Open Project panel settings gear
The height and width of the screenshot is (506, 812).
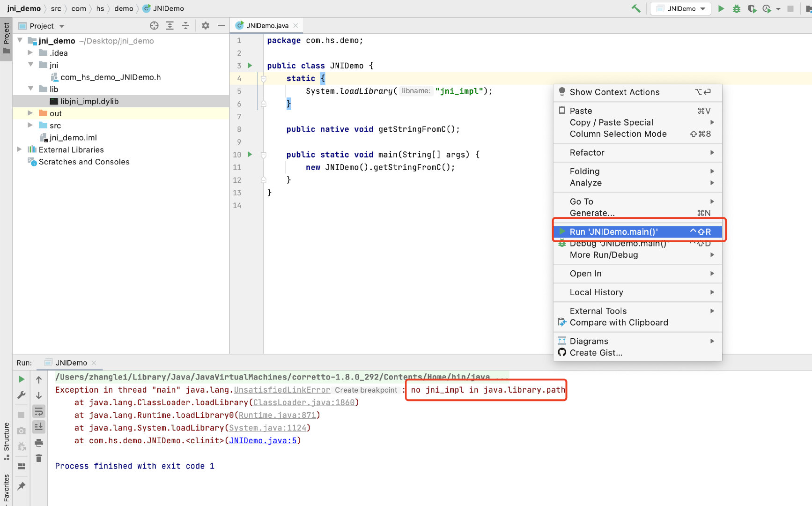click(x=205, y=26)
